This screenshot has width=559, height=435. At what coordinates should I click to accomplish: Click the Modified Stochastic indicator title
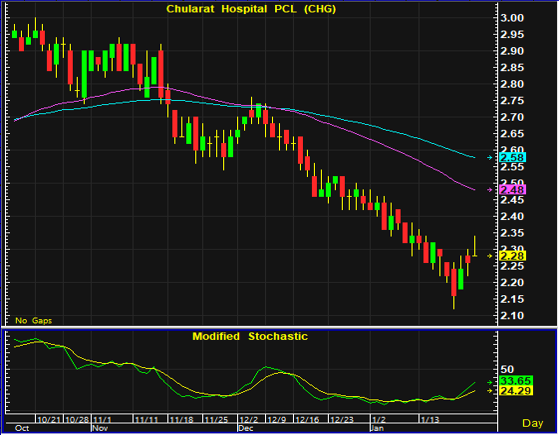(250, 337)
